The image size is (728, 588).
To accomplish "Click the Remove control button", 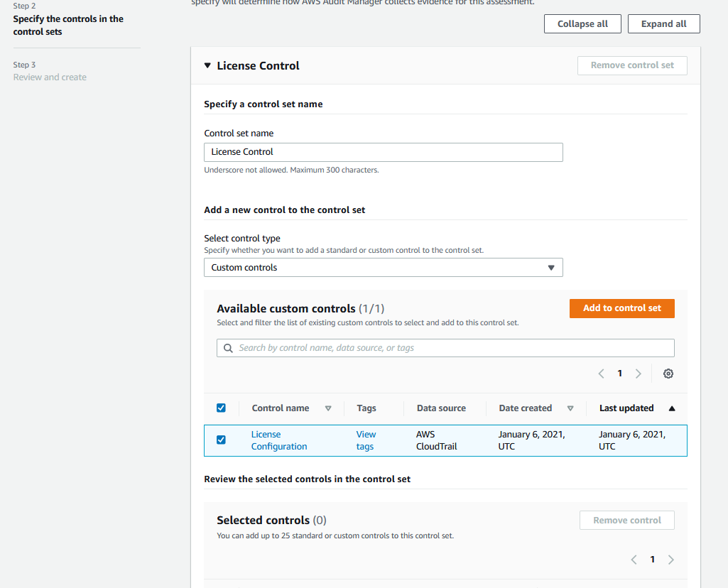I will (627, 521).
